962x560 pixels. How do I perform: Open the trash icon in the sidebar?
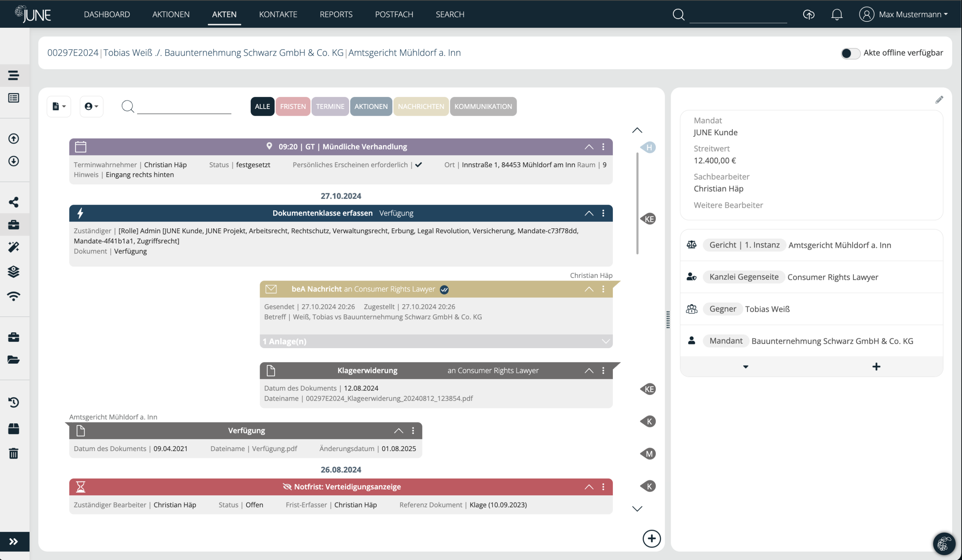(14, 454)
